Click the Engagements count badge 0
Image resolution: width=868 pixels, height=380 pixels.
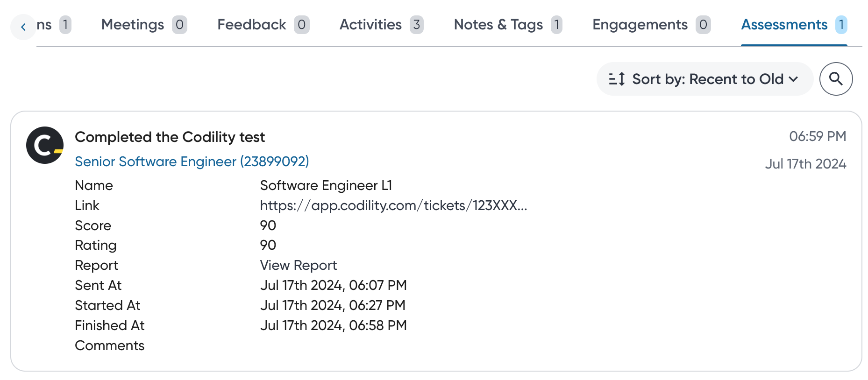(x=703, y=25)
